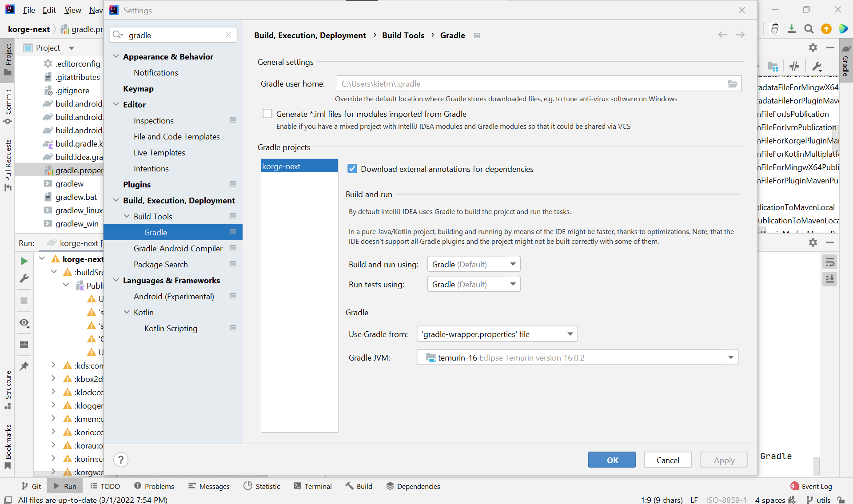Collapse the Languages & Frameworks section
This screenshot has width=853, height=504.
click(x=116, y=281)
